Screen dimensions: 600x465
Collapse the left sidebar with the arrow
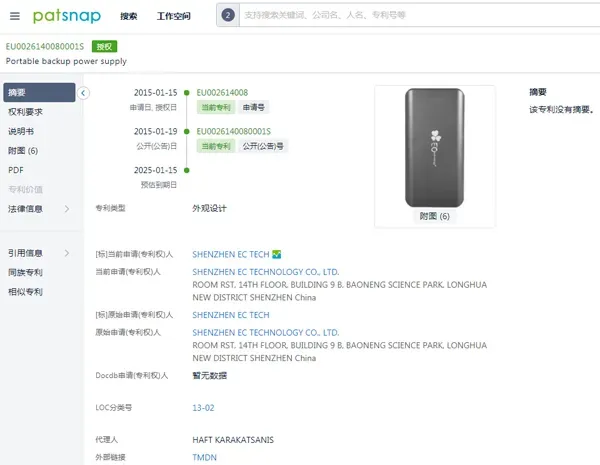83,93
